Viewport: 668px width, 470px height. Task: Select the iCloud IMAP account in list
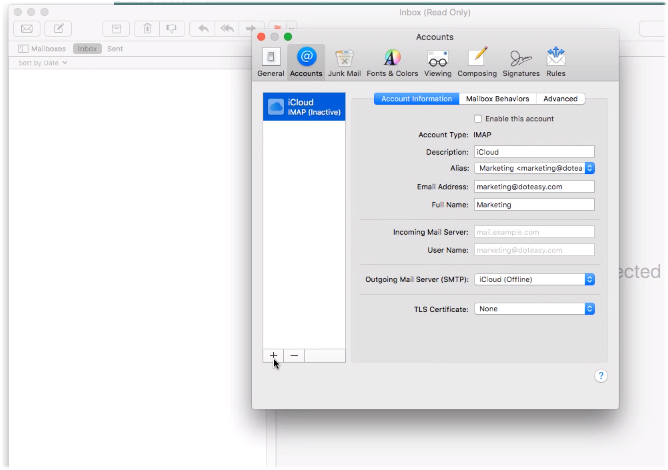click(x=304, y=107)
